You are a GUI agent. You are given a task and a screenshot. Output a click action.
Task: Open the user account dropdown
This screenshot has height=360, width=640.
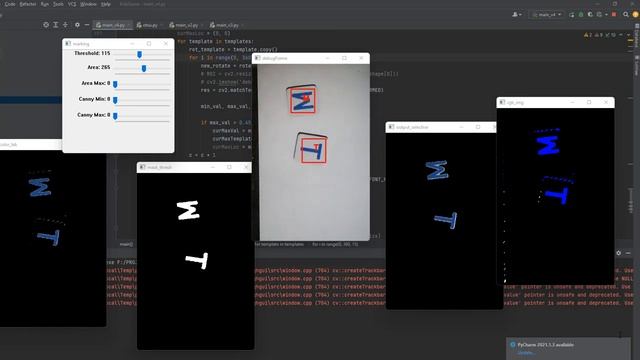[517, 15]
